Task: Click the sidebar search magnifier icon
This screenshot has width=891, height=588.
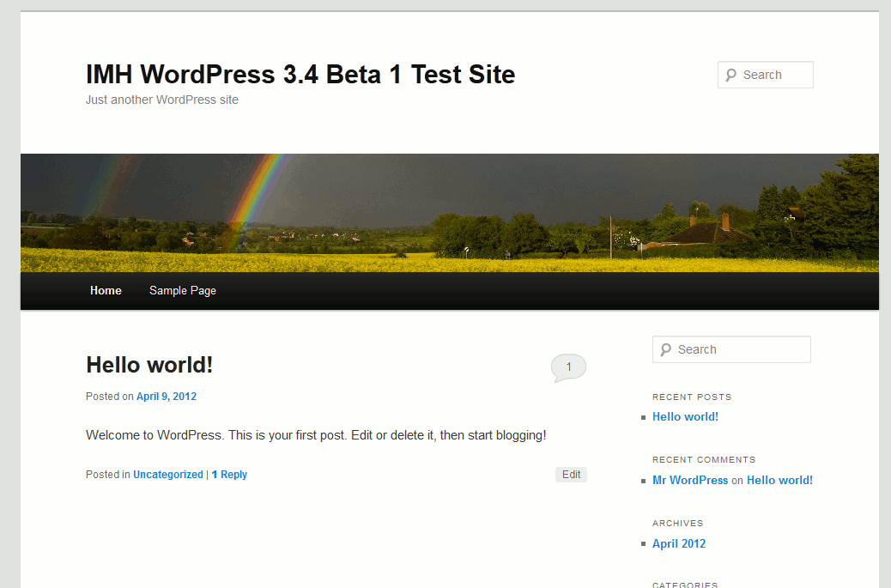Action: pyautogui.click(x=665, y=350)
